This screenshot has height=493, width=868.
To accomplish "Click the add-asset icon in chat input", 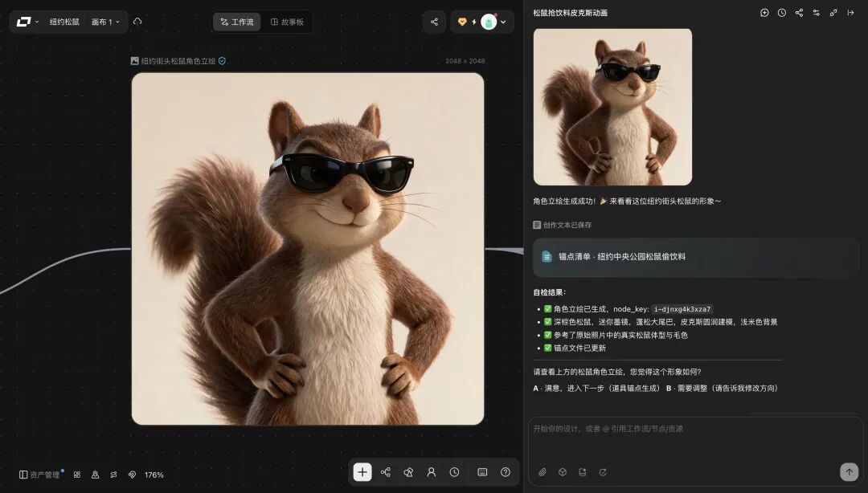I will tap(583, 472).
